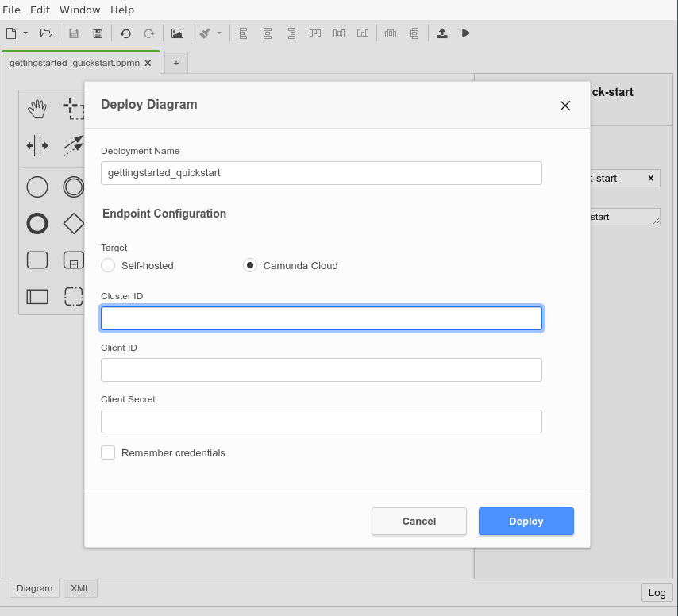Open the color picker brush dropdown arrow
The image size is (678, 616).
click(x=219, y=33)
